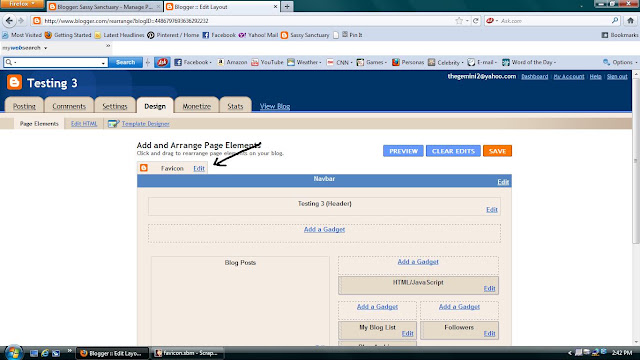
Task: Open the Stats tab
Action: pyautogui.click(x=235, y=106)
